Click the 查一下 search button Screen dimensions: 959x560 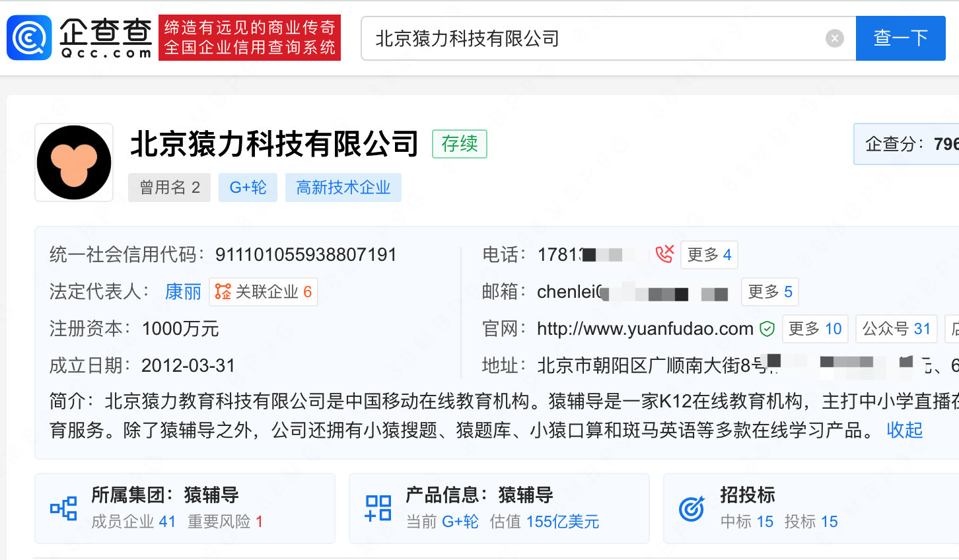point(901,38)
